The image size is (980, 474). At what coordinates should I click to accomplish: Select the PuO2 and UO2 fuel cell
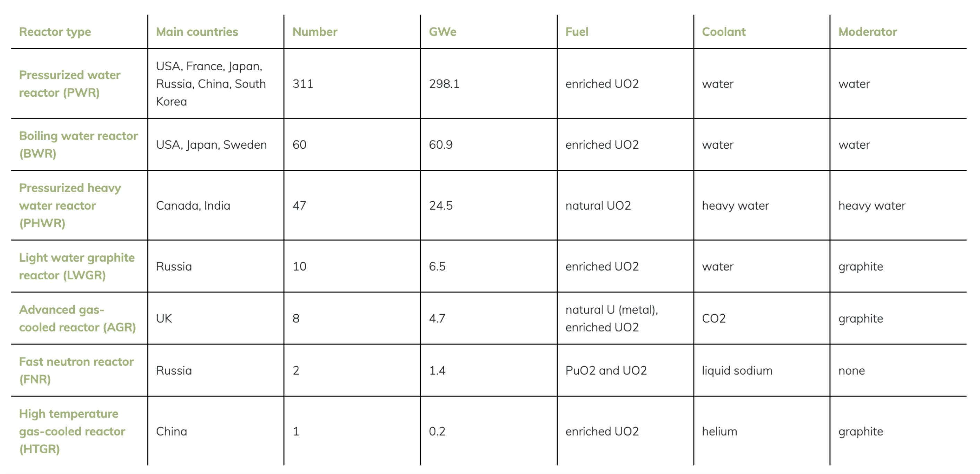[606, 371]
